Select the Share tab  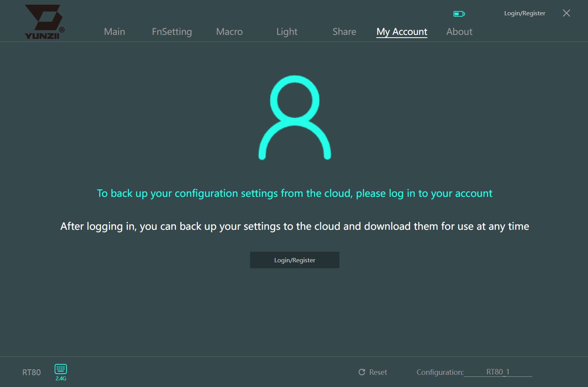click(x=344, y=32)
